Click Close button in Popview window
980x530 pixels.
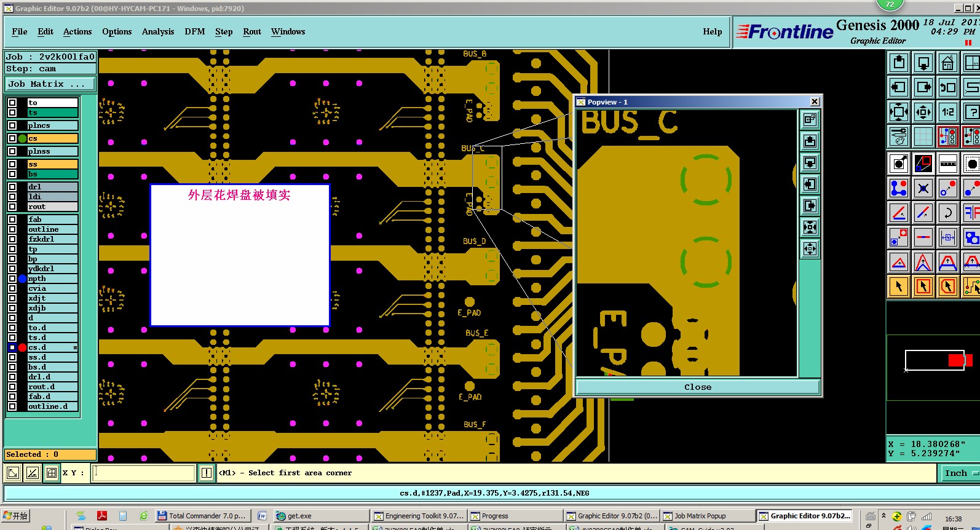pyautogui.click(x=698, y=387)
